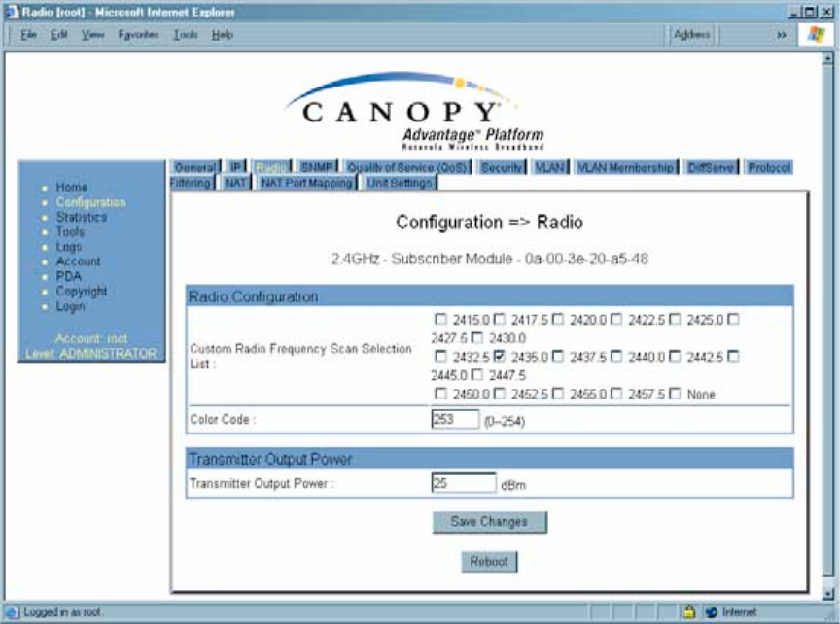Open the NAT Port Mapping tab
Viewport: 840px width, 624px height.
point(306,183)
